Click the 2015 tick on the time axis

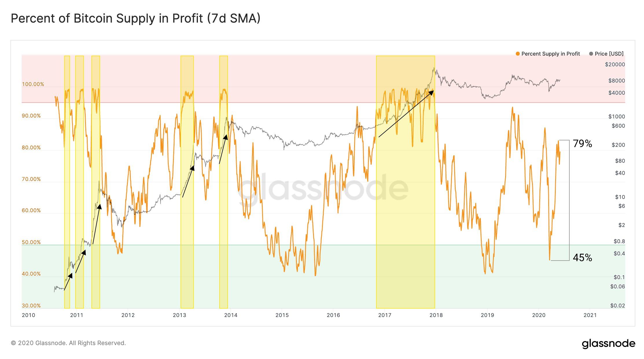tap(282, 315)
